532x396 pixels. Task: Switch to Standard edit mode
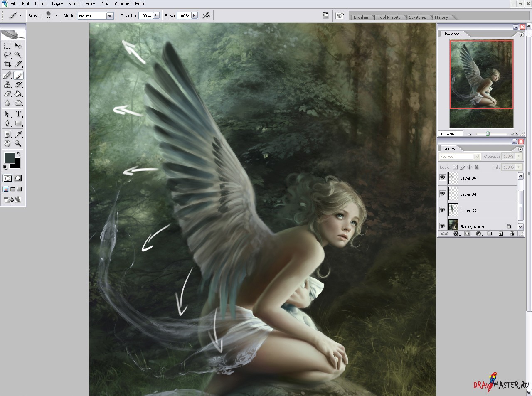coord(7,178)
